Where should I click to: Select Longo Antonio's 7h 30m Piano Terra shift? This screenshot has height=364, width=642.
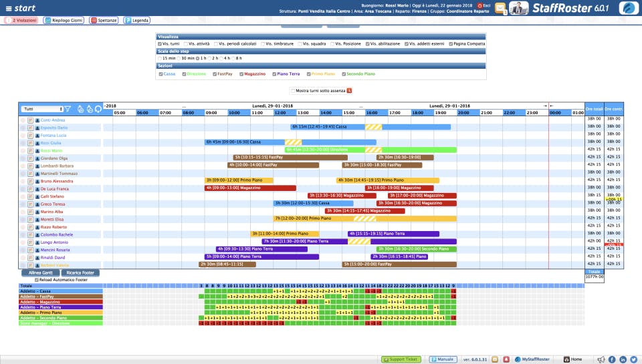point(359,241)
